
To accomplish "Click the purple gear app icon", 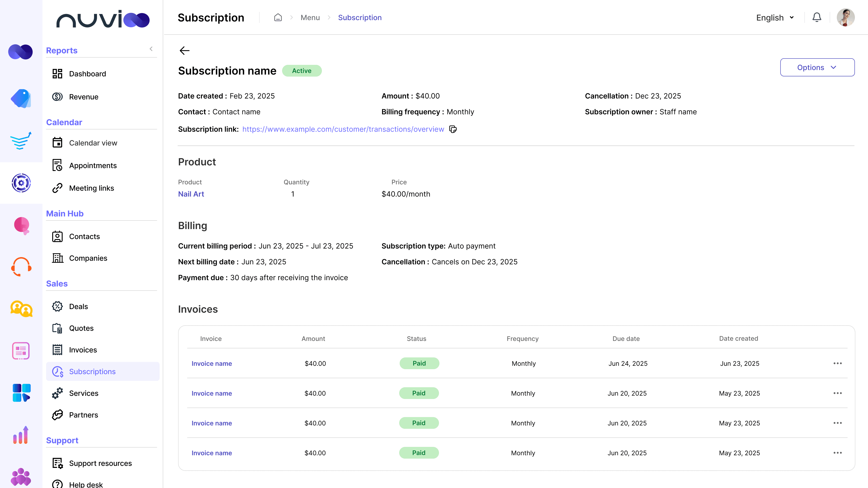I will 21,183.
